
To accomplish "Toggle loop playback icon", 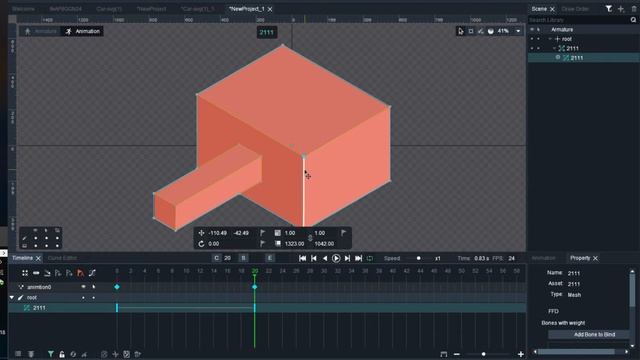I will tap(370, 258).
